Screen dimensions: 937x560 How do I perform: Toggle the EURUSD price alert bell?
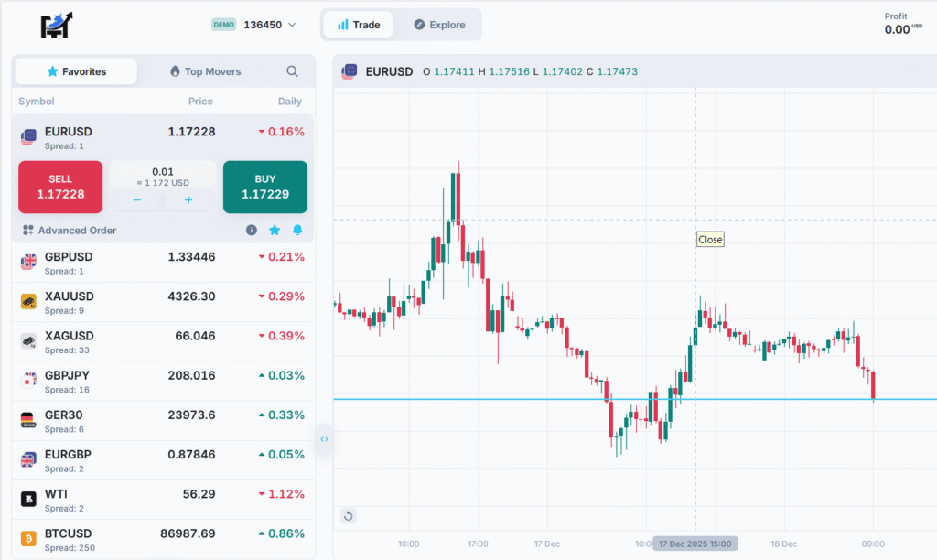coord(297,231)
